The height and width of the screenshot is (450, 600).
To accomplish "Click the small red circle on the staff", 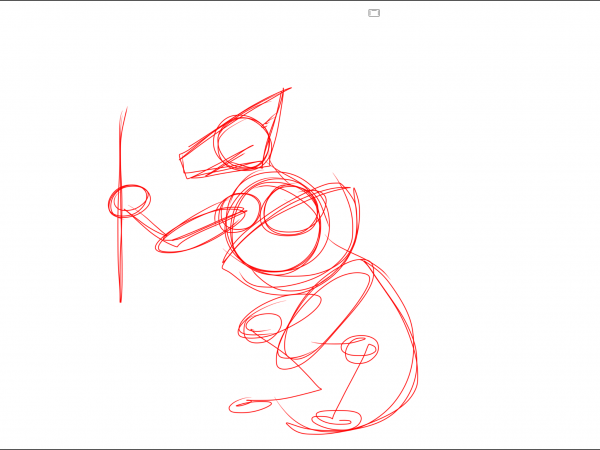I will click(128, 200).
